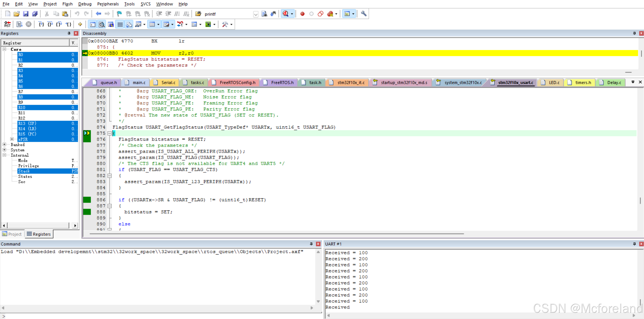Open the Memory Windows dropdown arrow

pos(158,24)
